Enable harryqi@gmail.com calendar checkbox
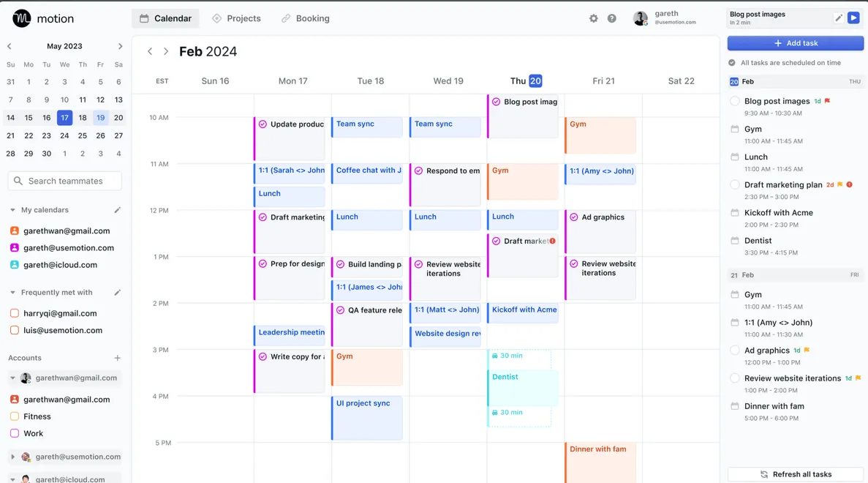Viewport: 868px width, 483px height. click(x=15, y=313)
